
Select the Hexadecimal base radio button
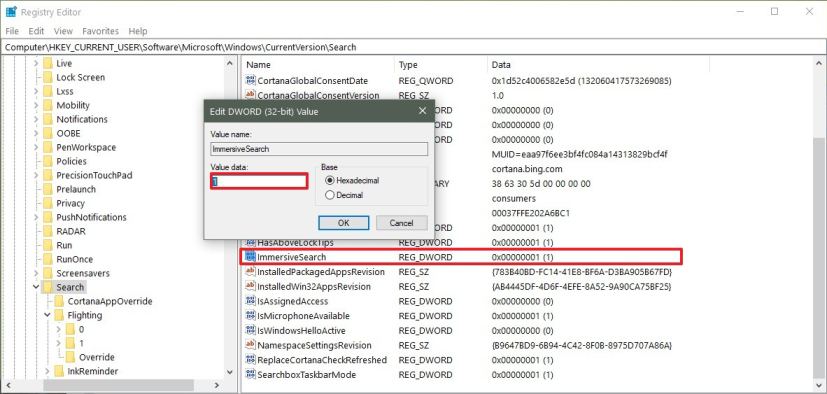330,180
